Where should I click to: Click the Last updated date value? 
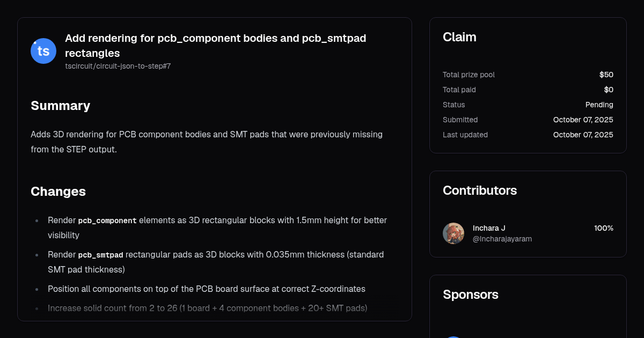583,135
